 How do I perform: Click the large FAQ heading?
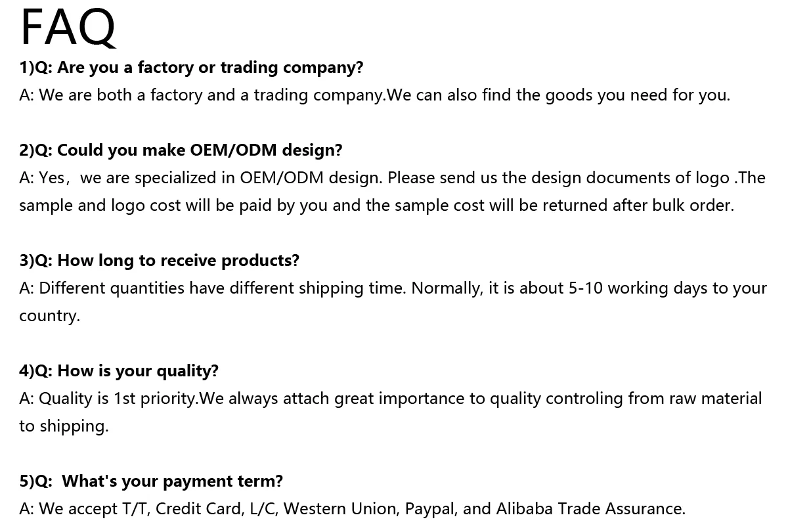68,28
